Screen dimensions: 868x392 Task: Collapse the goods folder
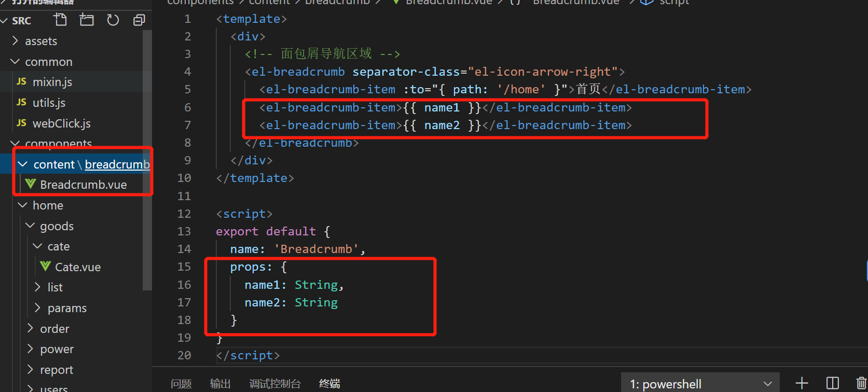click(30, 226)
